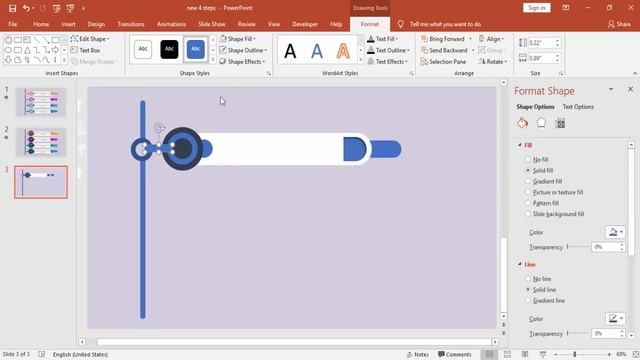Apply the black Abc shape style
640x360 pixels.
pyautogui.click(x=169, y=49)
